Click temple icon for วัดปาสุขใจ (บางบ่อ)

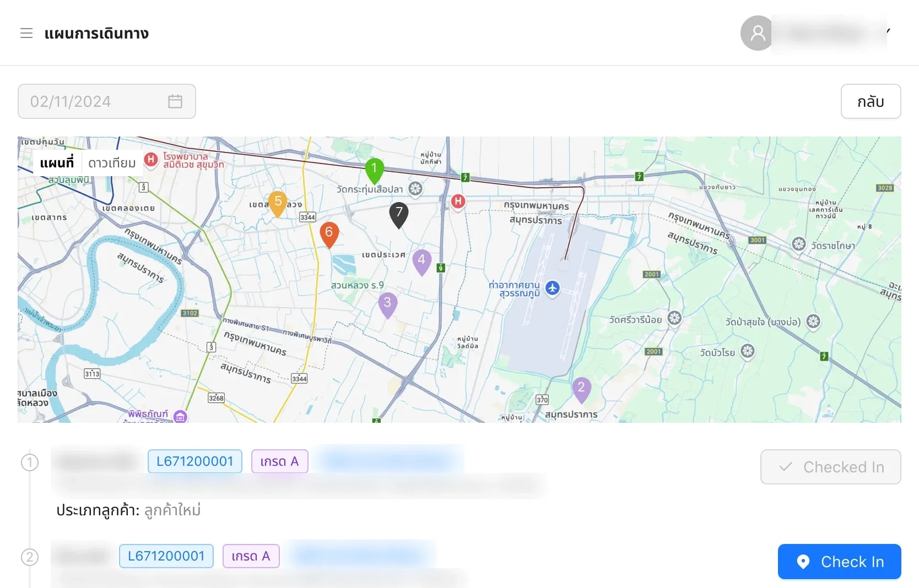coord(813,322)
